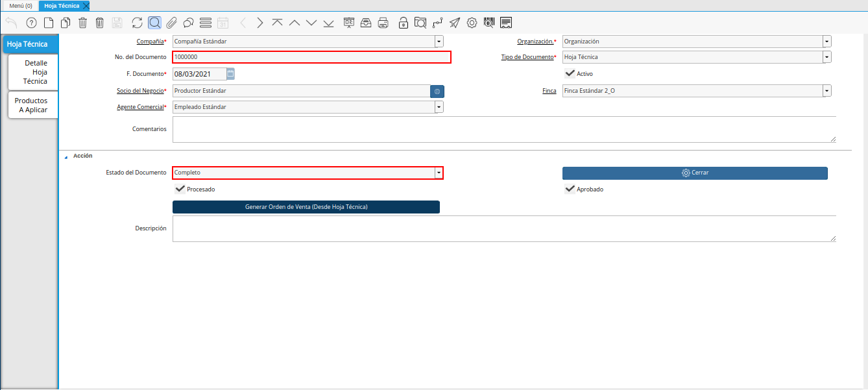Click the last toolbar icon (print preview)
The height and width of the screenshot is (390, 868).
506,23
